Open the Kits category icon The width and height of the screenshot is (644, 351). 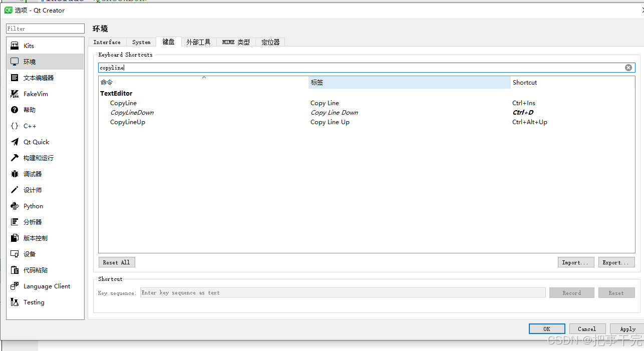(15, 46)
